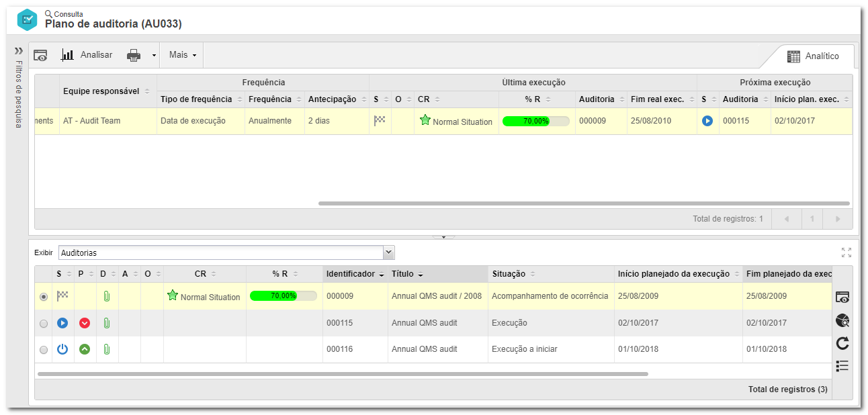Screen dimensions: 868x415
Task: Click the Acompanhamento de ocorrência cell
Action: click(550, 296)
